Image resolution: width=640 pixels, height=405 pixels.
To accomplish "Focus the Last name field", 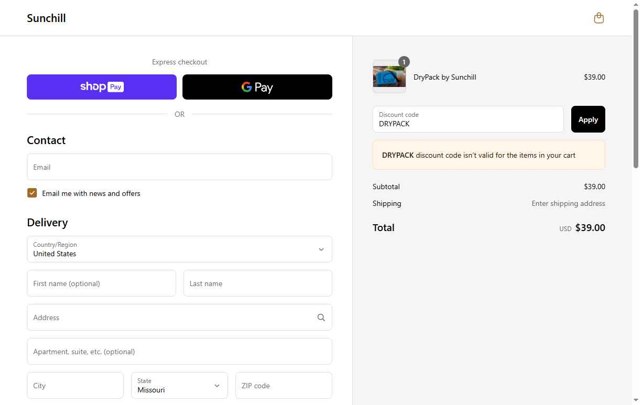I will click(258, 283).
